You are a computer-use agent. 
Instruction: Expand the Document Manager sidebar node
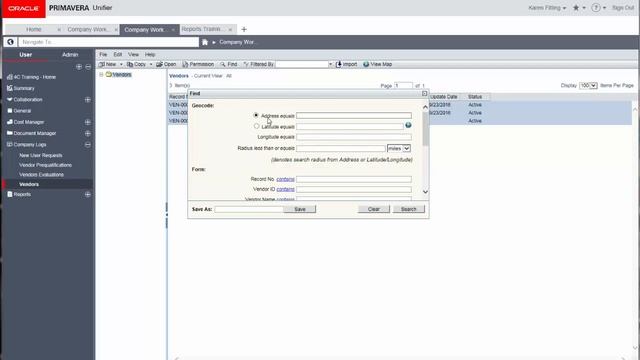(x=88, y=133)
